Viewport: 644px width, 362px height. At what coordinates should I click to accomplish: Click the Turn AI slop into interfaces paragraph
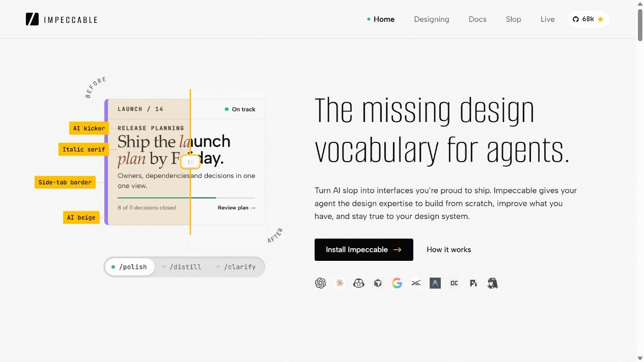[x=446, y=203]
